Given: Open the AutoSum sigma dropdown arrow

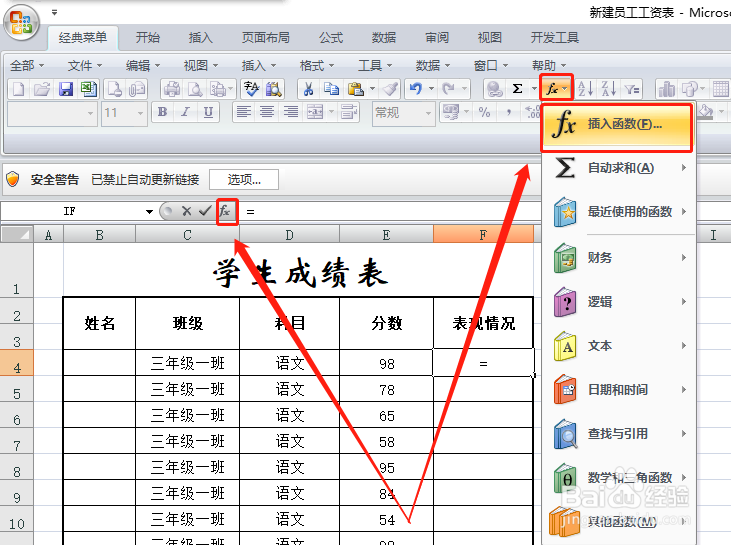Looking at the screenshot, I should click(x=534, y=89).
